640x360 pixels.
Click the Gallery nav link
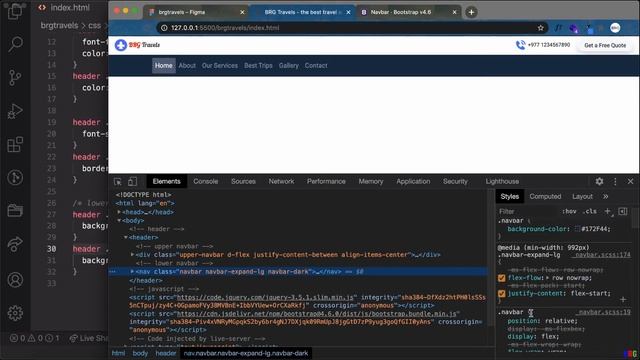(289, 65)
